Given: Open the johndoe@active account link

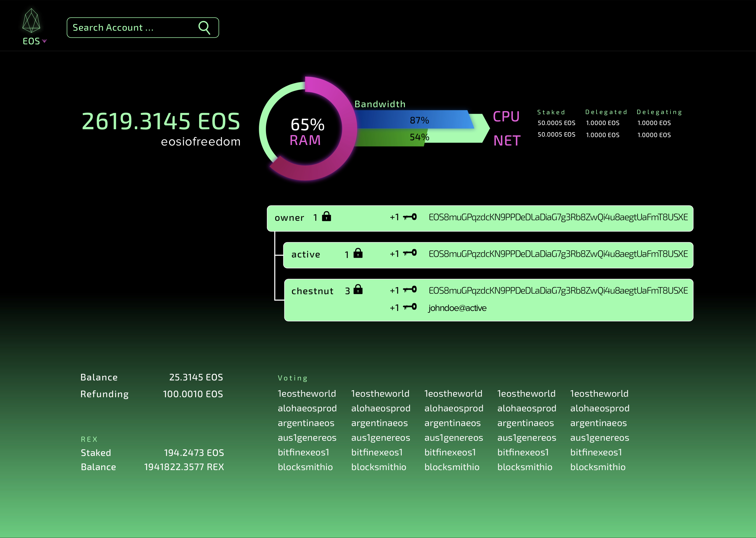Looking at the screenshot, I should pyautogui.click(x=457, y=308).
